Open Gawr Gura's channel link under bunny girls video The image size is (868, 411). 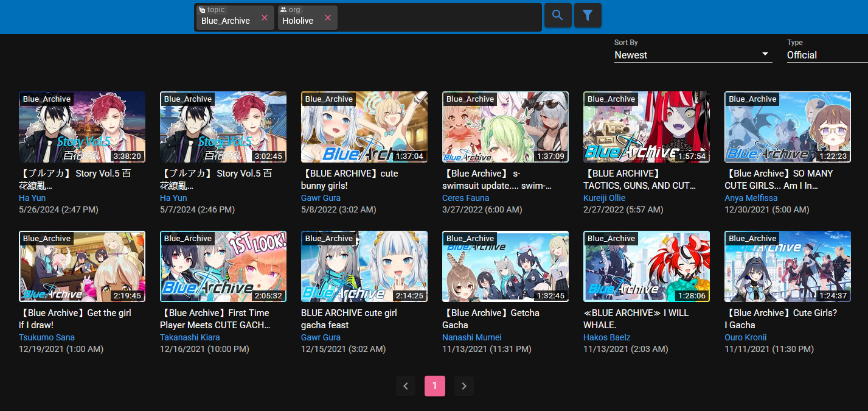tap(321, 198)
